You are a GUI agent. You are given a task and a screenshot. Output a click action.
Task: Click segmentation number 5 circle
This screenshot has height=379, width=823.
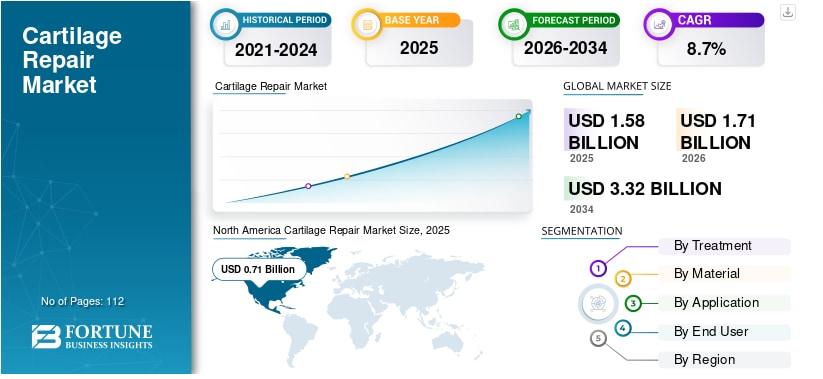[598, 339]
